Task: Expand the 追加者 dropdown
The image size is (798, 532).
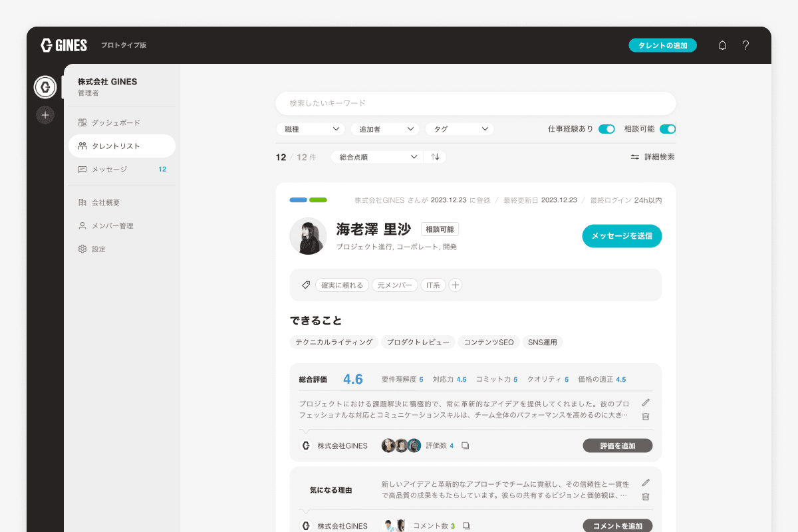Action: pyautogui.click(x=384, y=129)
